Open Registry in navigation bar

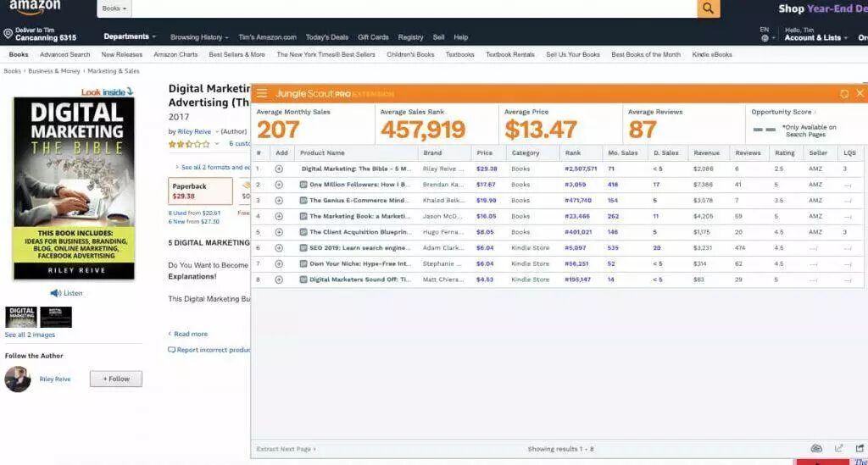pos(411,37)
